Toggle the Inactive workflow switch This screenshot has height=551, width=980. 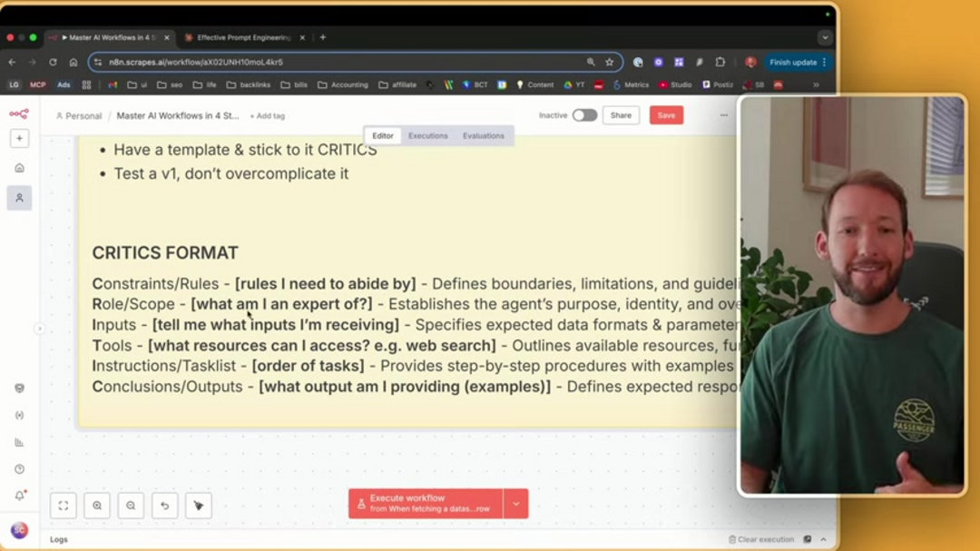[585, 115]
